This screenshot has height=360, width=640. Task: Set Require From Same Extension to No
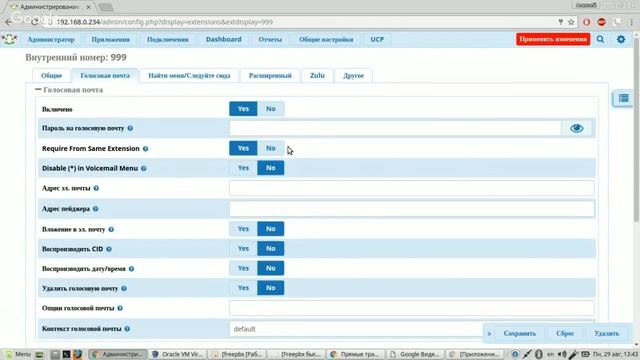click(271, 148)
